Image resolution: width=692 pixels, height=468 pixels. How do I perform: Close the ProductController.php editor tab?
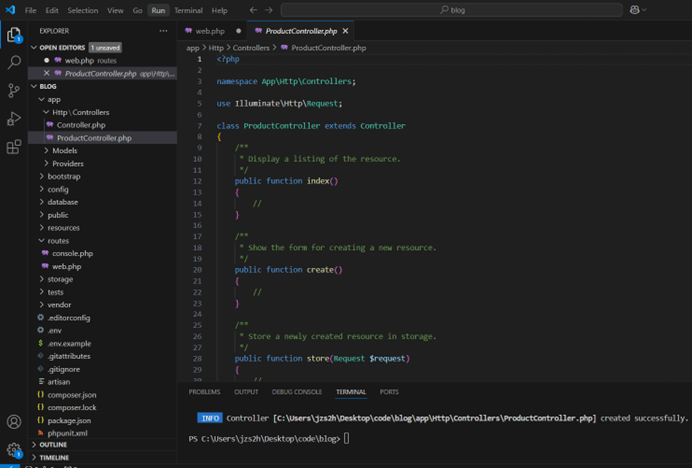(345, 31)
